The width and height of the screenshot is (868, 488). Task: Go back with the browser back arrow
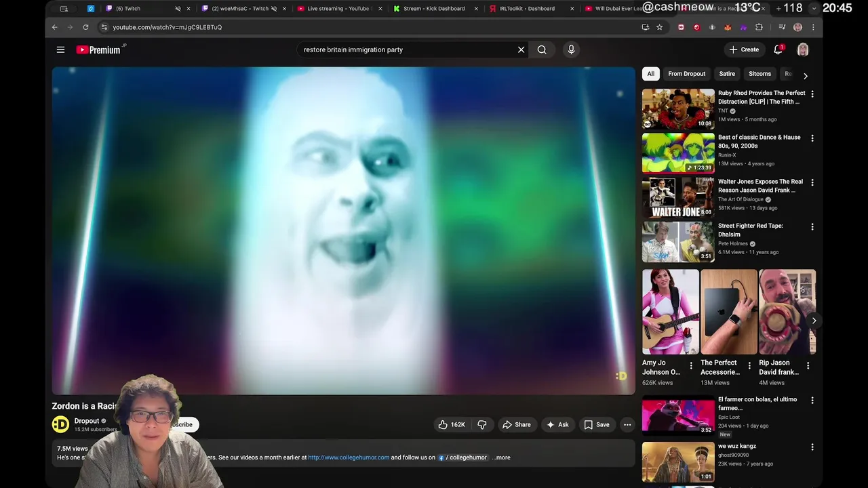pos(55,27)
